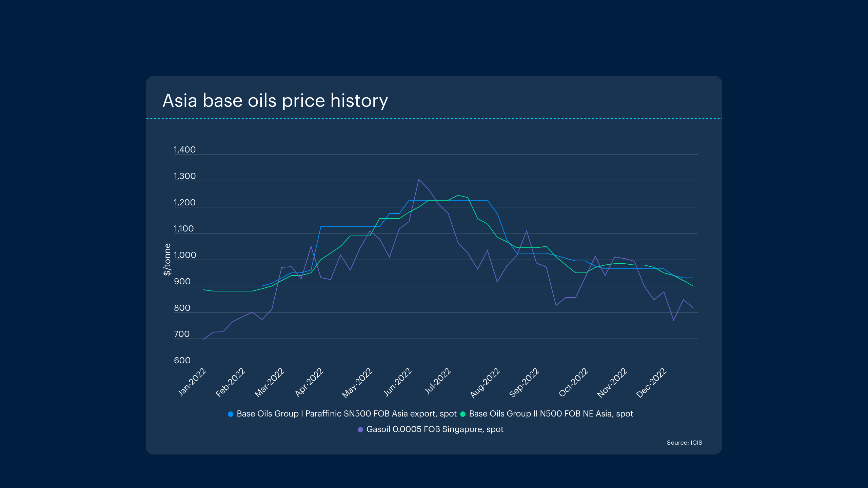Click the 600 y-axis value
This screenshot has width=868, height=488.
(182, 361)
